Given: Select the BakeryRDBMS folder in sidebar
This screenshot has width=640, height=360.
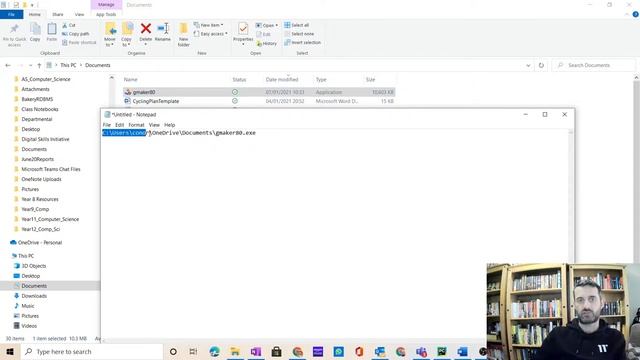Looking at the screenshot, I should [x=37, y=99].
